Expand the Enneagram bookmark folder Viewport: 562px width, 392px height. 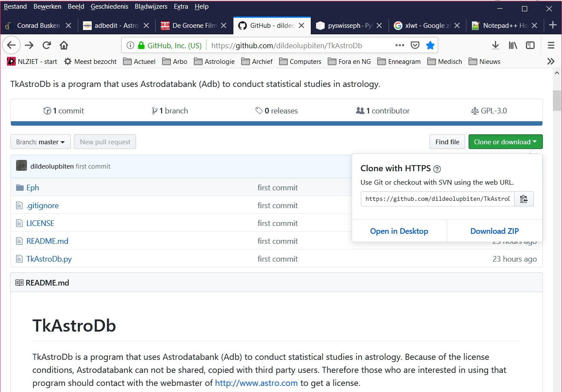(399, 61)
